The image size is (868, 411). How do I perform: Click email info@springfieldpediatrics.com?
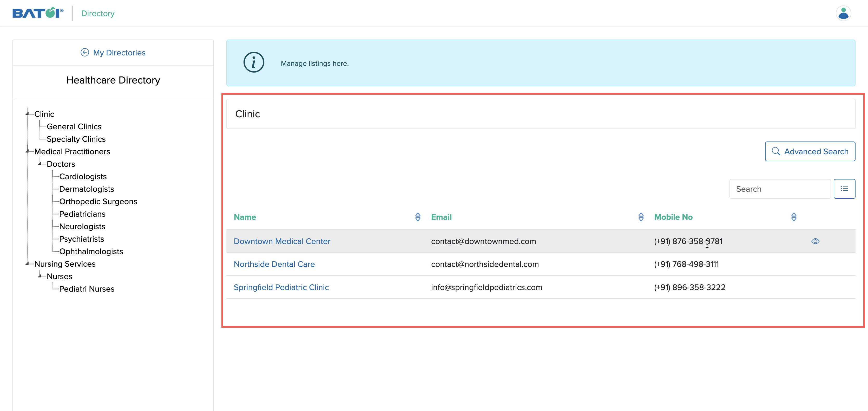[486, 287]
